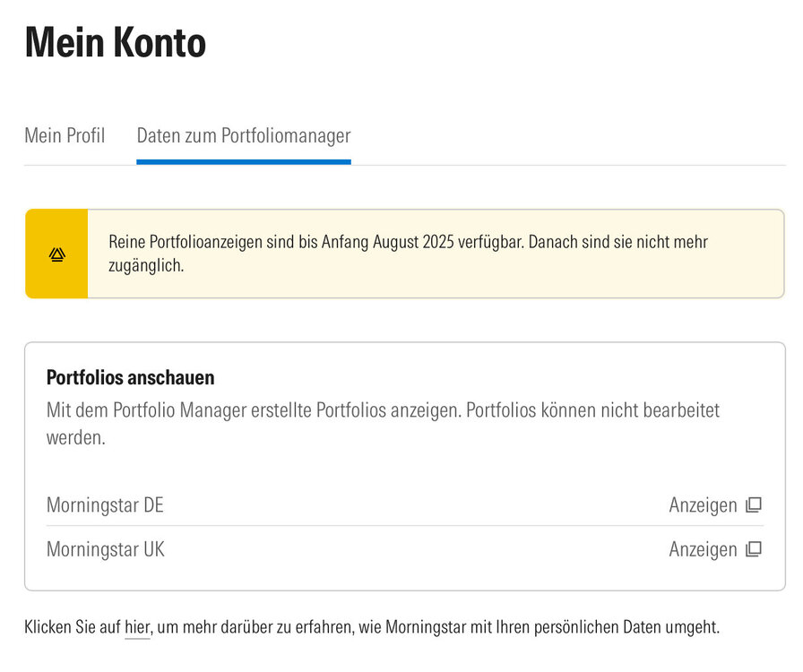The width and height of the screenshot is (803, 672).
Task: Click blue underline beneath the active tab
Action: 243,162
